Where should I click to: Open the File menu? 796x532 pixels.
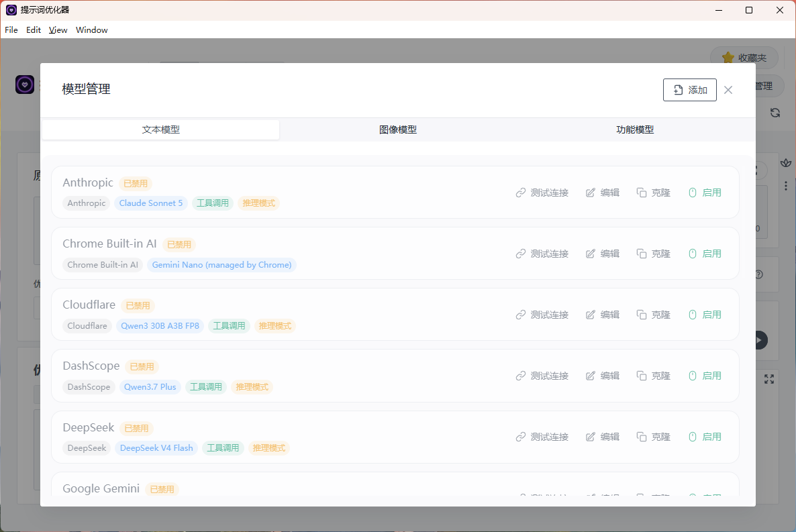click(x=11, y=30)
